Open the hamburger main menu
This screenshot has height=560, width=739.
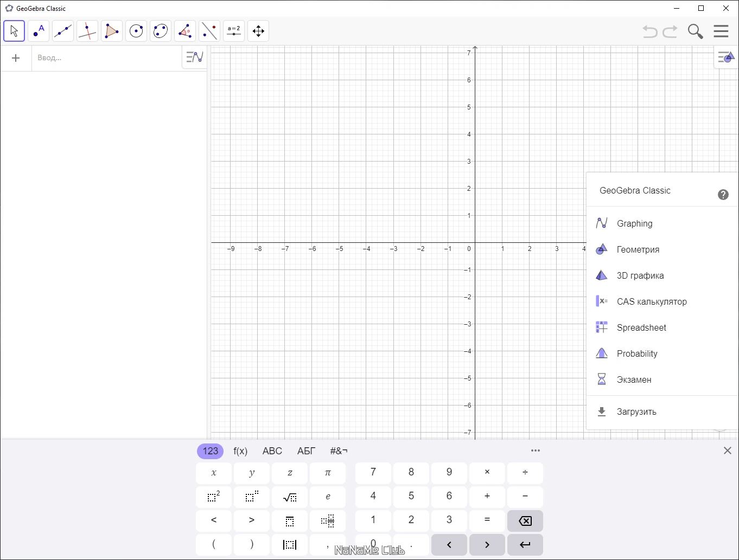tap(721, 31)
